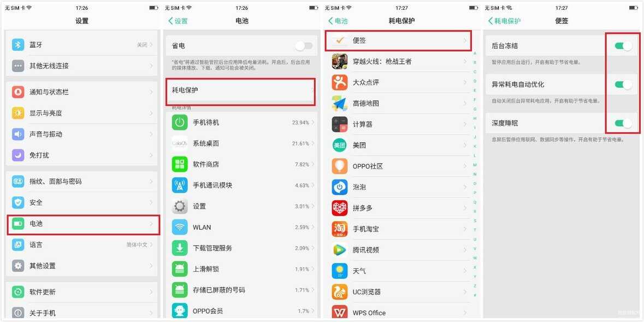
Task: Open the WPS Office icon
Action: [x=340, y=313]
